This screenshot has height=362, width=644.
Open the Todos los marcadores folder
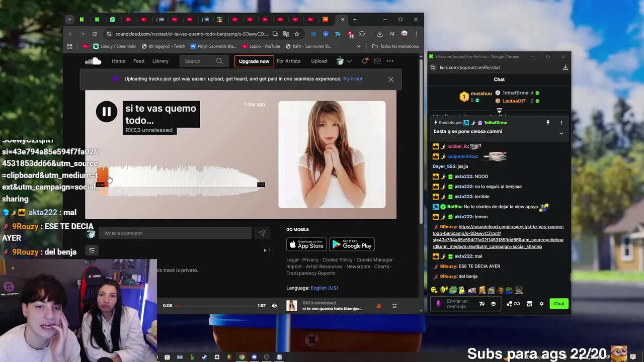click(395, 46)
